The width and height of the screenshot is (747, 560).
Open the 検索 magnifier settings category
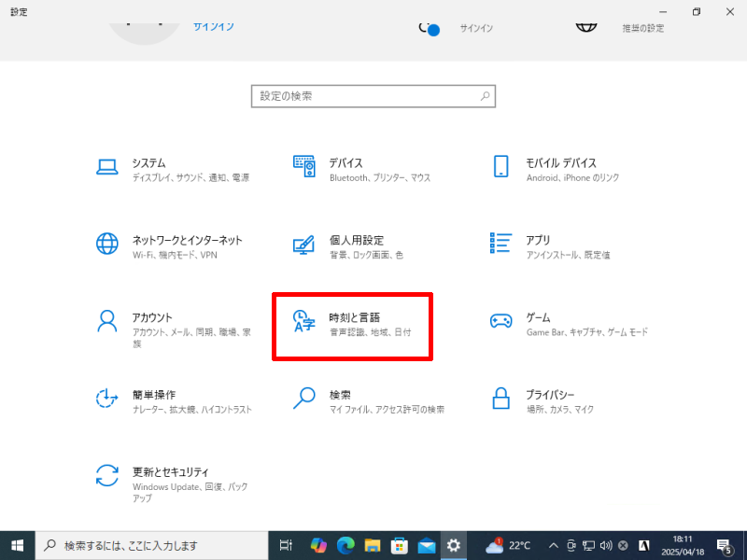tap(368, 401)
